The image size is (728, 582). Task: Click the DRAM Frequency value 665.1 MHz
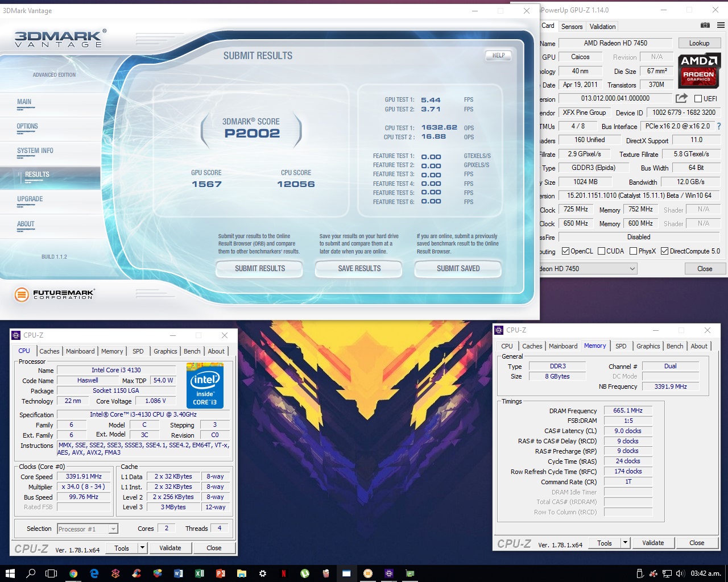(x=628, y=410)
